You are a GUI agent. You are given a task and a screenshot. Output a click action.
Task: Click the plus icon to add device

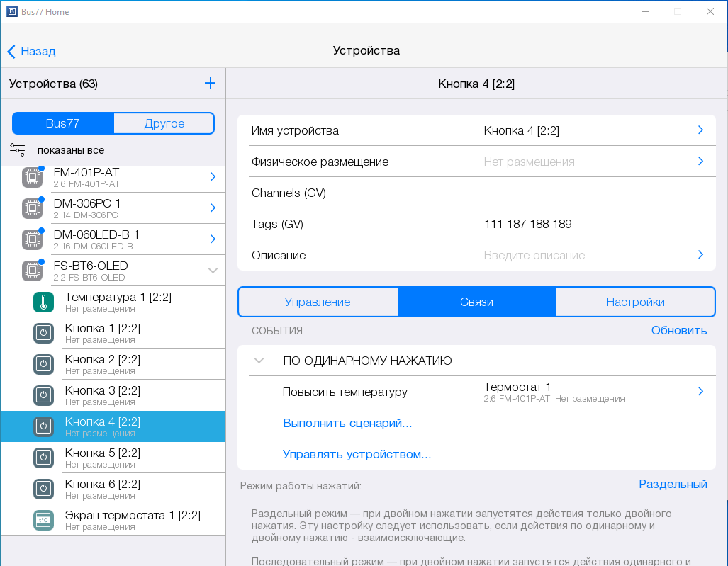[x=210, y=84]
